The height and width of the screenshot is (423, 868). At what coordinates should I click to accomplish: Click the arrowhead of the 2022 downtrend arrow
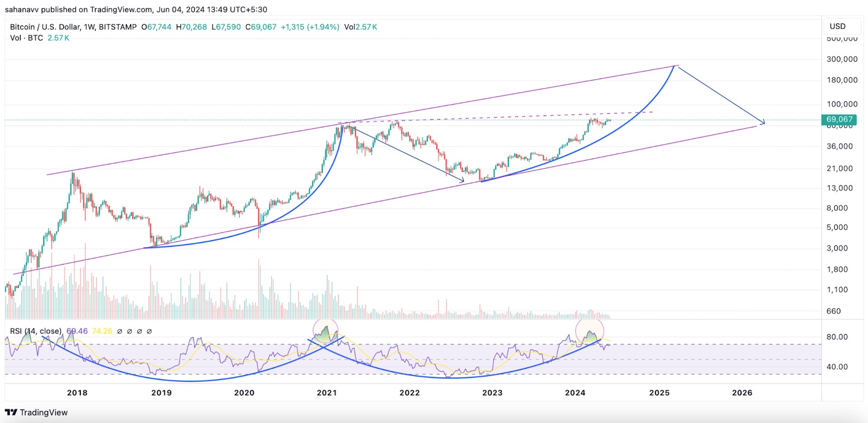pos(462,181)
